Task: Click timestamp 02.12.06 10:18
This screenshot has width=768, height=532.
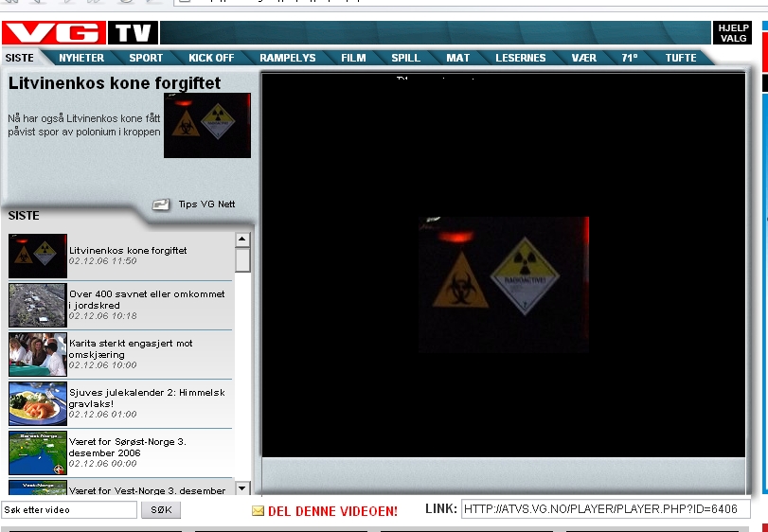Action: click(103, 315)
